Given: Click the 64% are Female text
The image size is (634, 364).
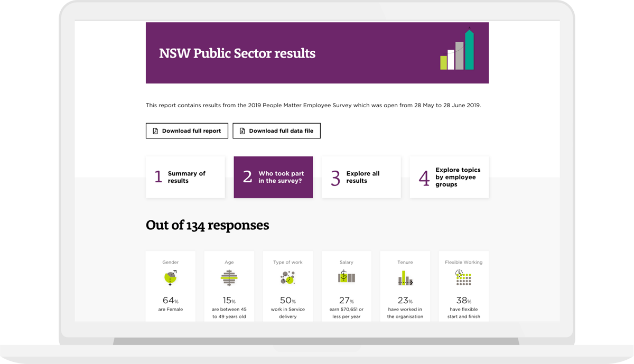Looking at the screenshot, I should (x=171, y=304).
